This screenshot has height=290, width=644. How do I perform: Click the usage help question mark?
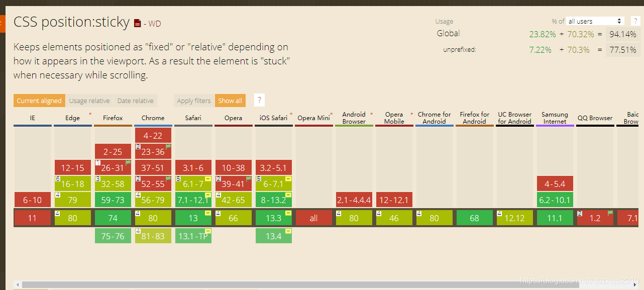635,21
